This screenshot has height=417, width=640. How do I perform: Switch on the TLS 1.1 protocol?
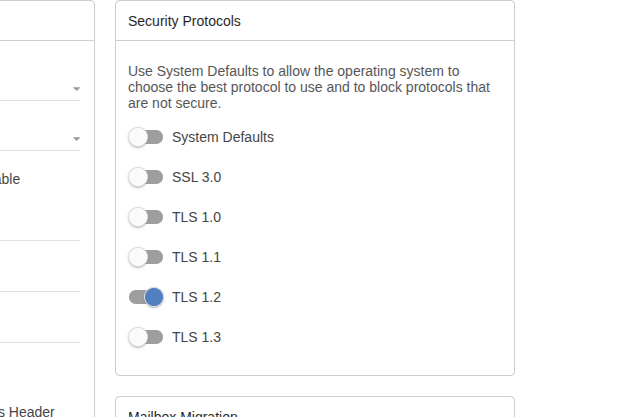click(x=146, y=257)
